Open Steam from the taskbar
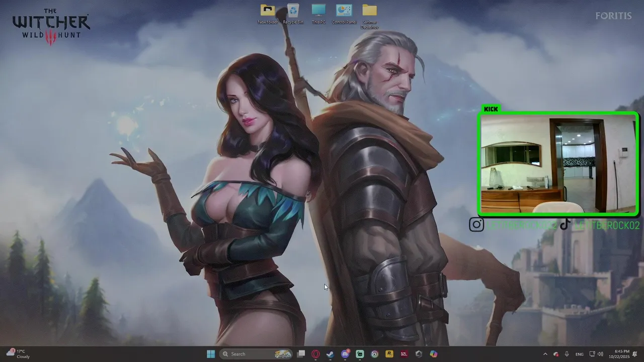 click(x=330, y=354)
